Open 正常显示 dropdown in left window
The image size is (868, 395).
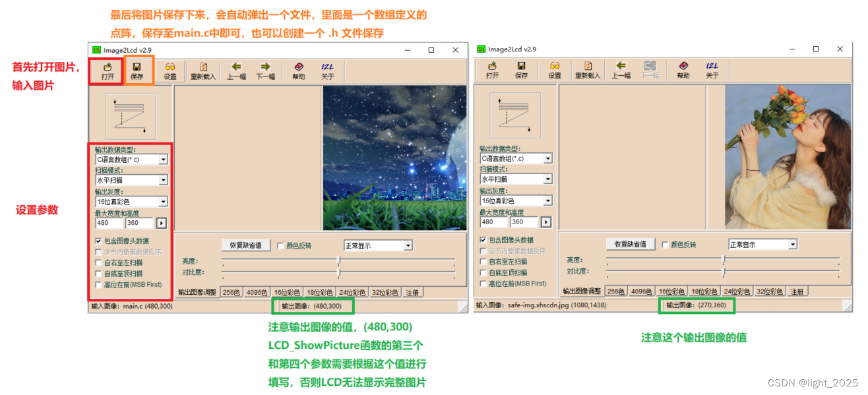tap(408, 245)
